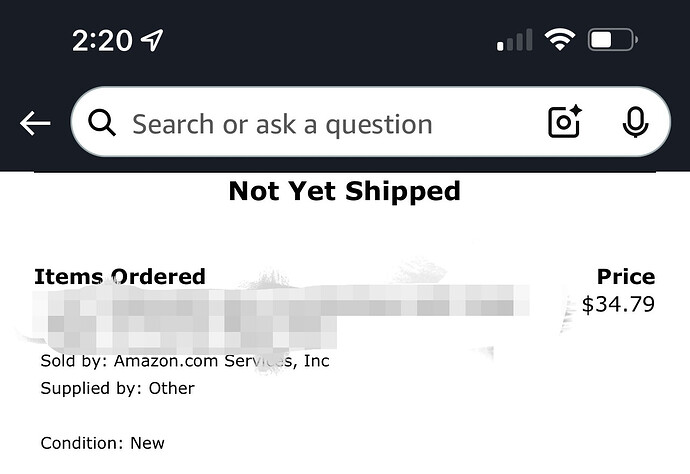
Task: Select the 'Items Ordered' column header
Action: point(119,276)
